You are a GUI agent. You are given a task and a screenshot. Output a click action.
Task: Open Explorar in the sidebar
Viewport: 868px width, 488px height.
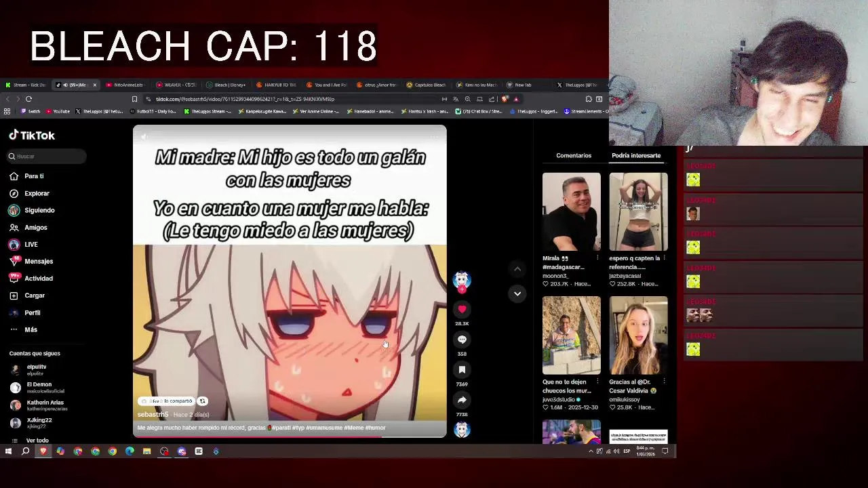click(29, 193)
